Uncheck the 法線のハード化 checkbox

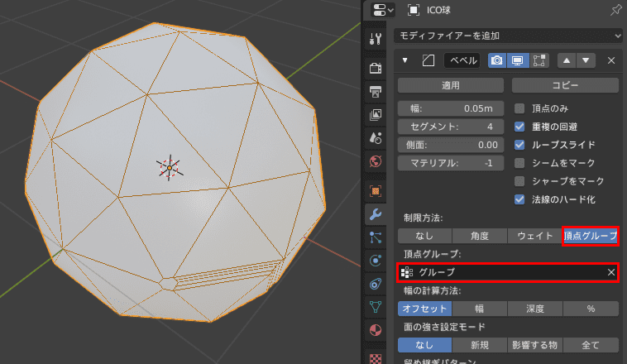(x=519, y=199)
